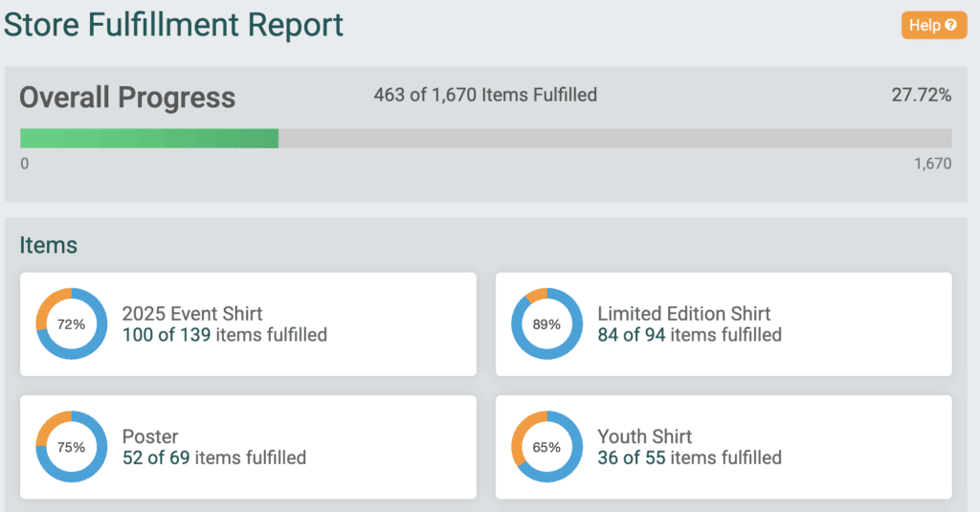Viewport: 980px width, 512px height.
Task: Click '100 of 139 items fulfilled' text
Action: (x=224, y=334)
